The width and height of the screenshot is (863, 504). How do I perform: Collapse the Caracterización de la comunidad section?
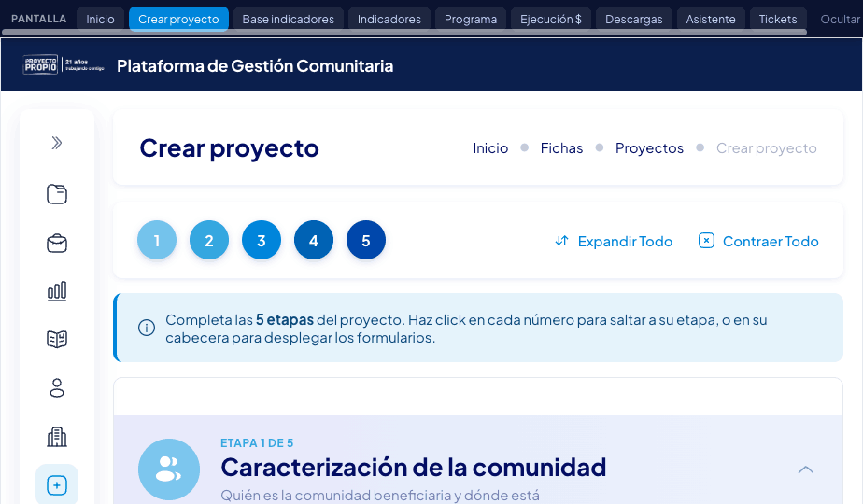[806, 469]
